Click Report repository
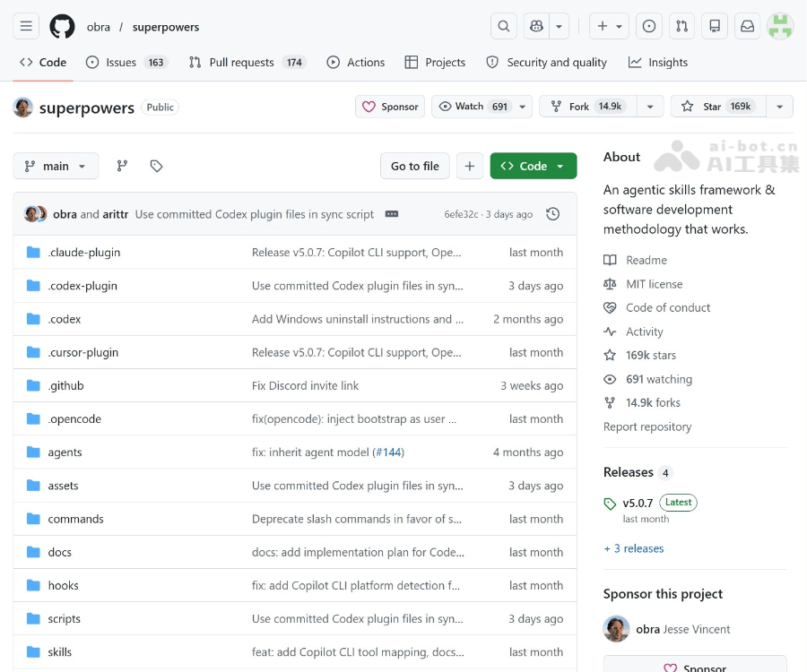The height and width of the screenshot is (672, 807). [646, 426]
